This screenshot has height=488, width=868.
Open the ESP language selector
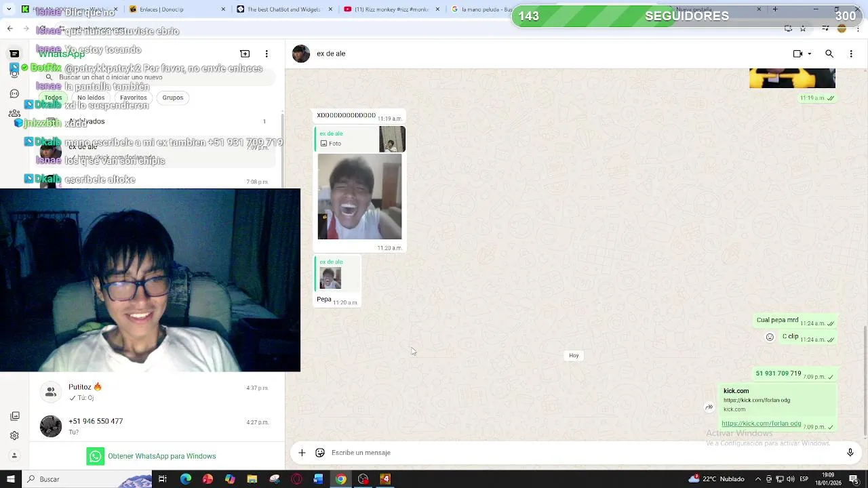point(804,479)
